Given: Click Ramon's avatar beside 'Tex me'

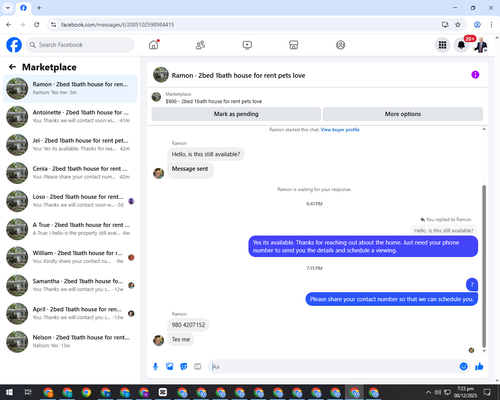Looking at the screenshot, I should [158, 340].
